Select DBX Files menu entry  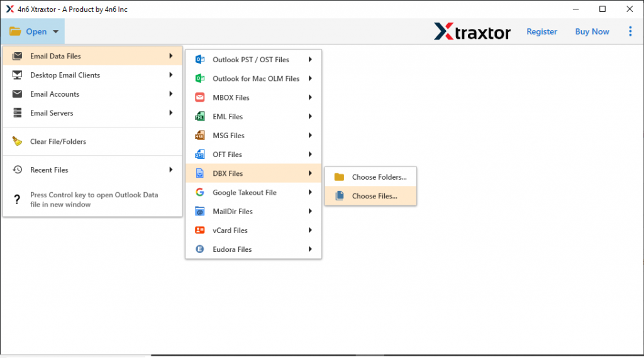click(x=253, y=173)
